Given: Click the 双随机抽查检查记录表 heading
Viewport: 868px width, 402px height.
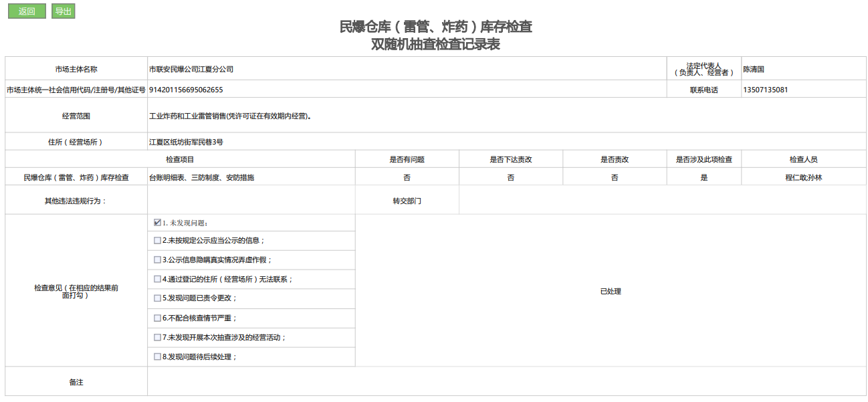Looking at the screenshot, I should point(435,45).
